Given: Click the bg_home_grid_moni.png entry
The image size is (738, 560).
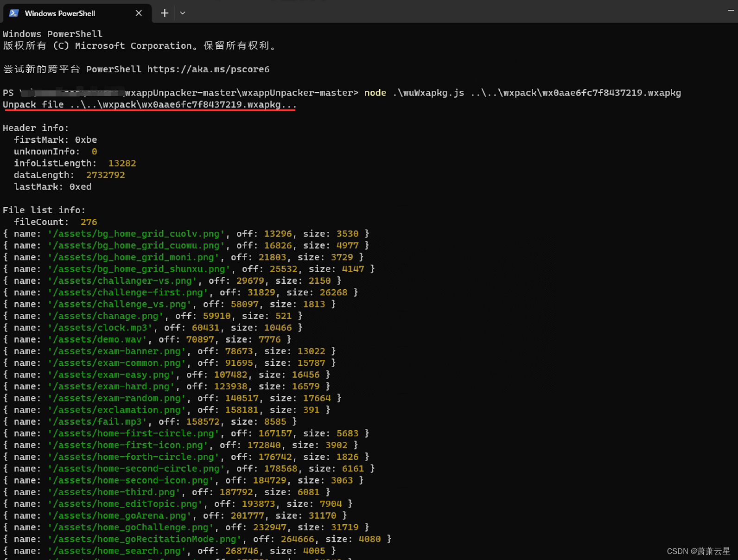Looking at the screenshot, I should tap(183, 257).
